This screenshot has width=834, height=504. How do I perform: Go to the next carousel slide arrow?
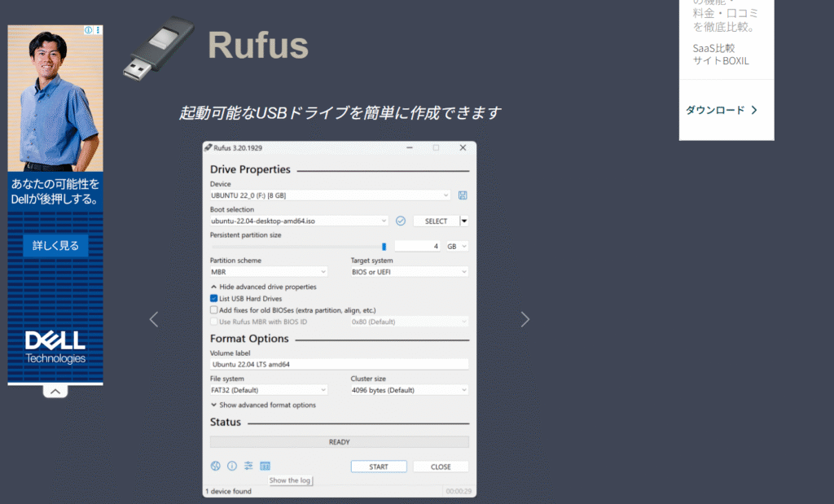pos(525,320)
